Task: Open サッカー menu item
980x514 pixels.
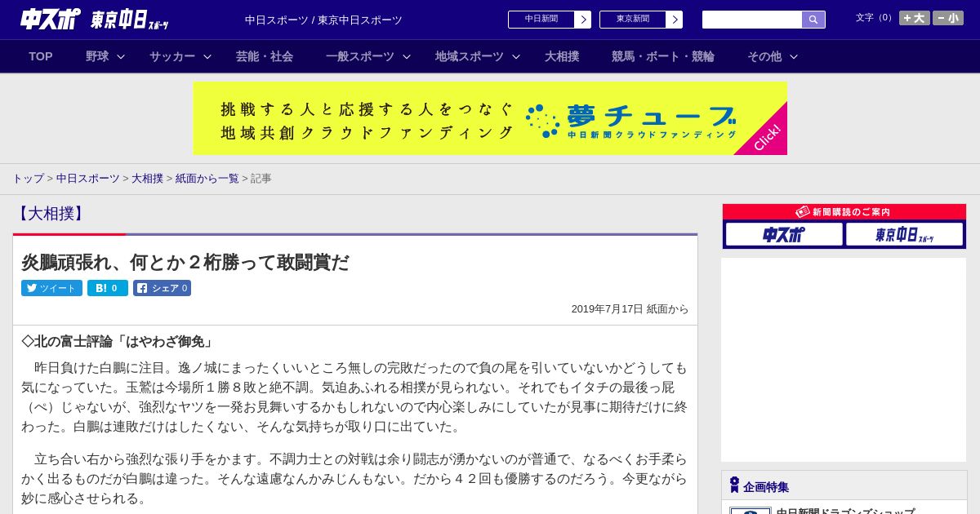Action: (x=172, y=56)
